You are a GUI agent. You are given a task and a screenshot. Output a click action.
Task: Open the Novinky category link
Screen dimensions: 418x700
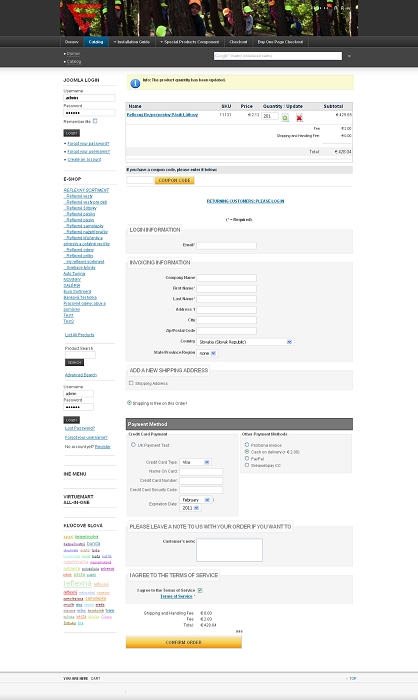tap(72, 279)
